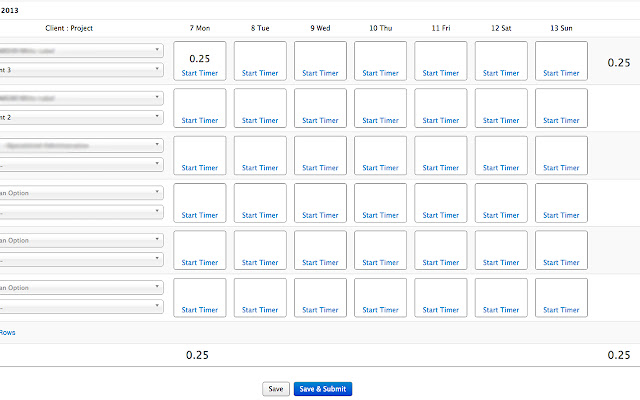
Task: Click the Friday hours field in second row
Action: (441, 103)
